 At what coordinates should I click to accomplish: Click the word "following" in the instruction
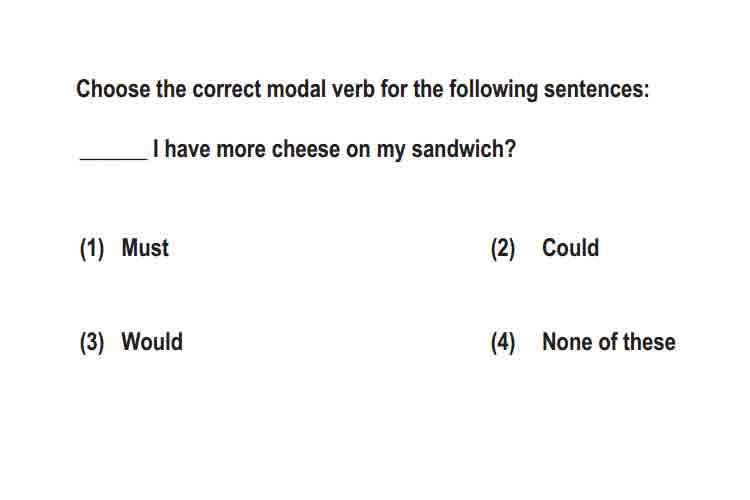(493, 90)
